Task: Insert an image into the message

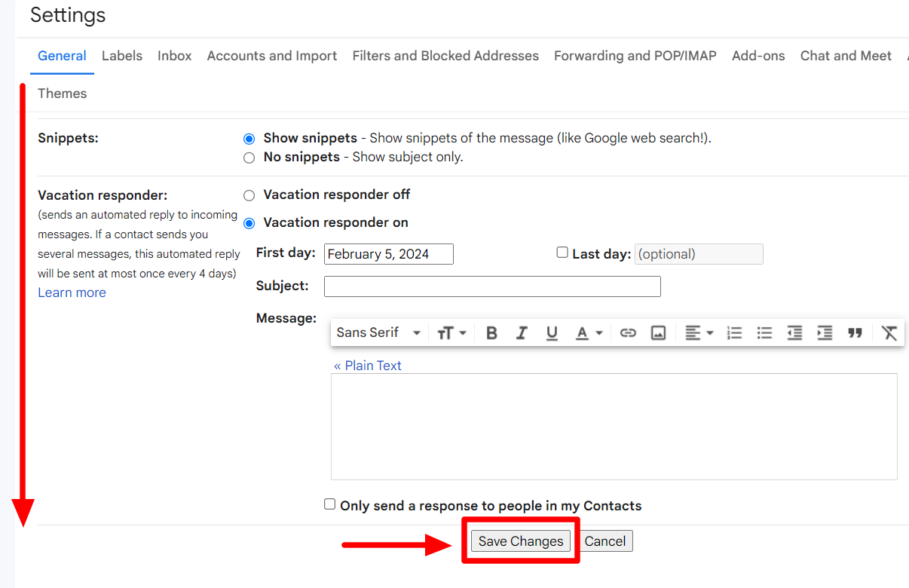Action: coord(658,332)
